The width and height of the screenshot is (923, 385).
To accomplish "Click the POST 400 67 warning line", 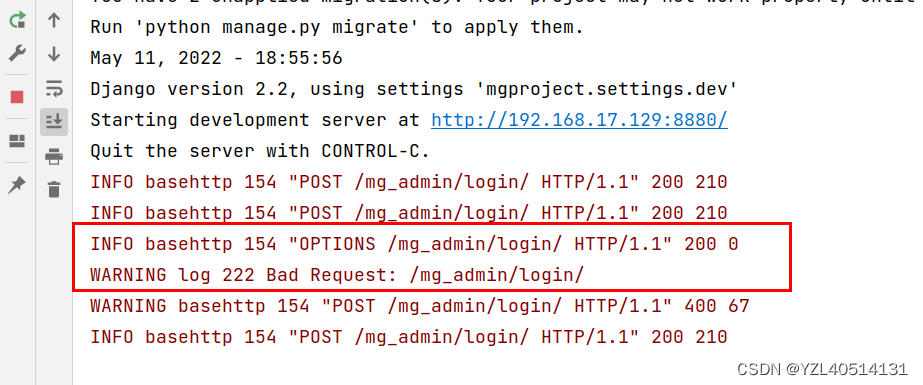I will [420, 306].
